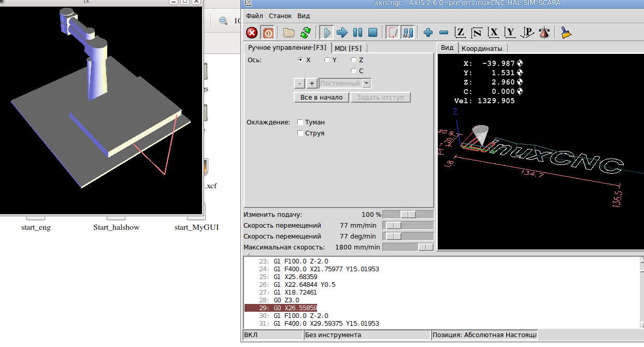Switch to the rotated Z view icon

(x=477, y=33)
